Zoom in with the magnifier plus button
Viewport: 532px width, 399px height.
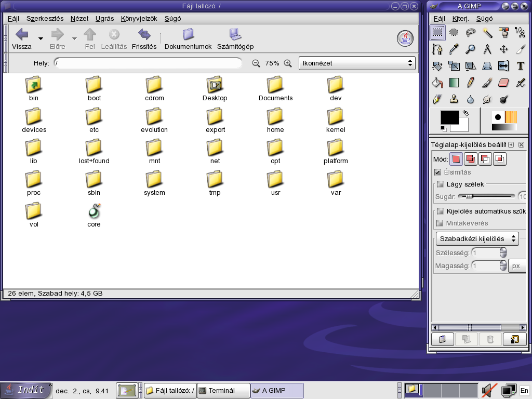tap(288, 63)
